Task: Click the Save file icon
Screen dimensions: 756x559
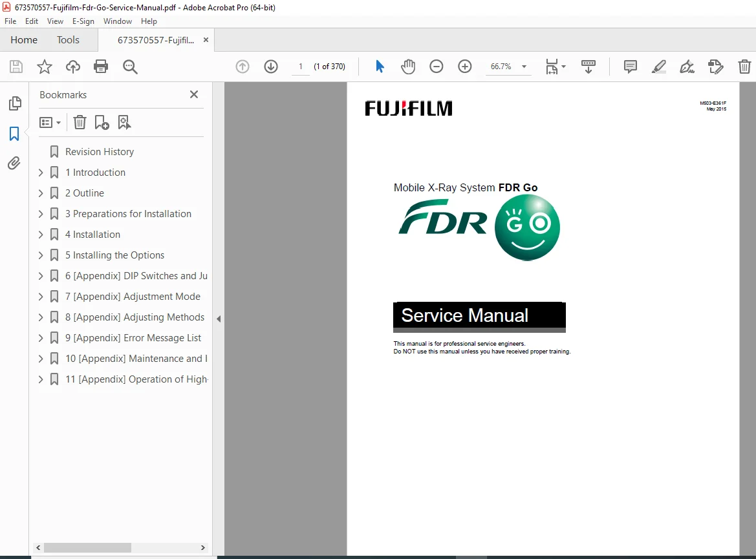Action: [x=16, y=67]
